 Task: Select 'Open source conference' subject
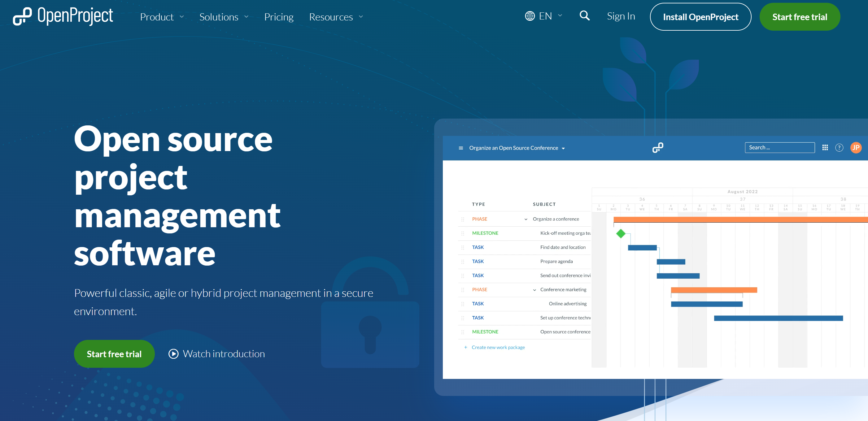[x=565, y=332]
